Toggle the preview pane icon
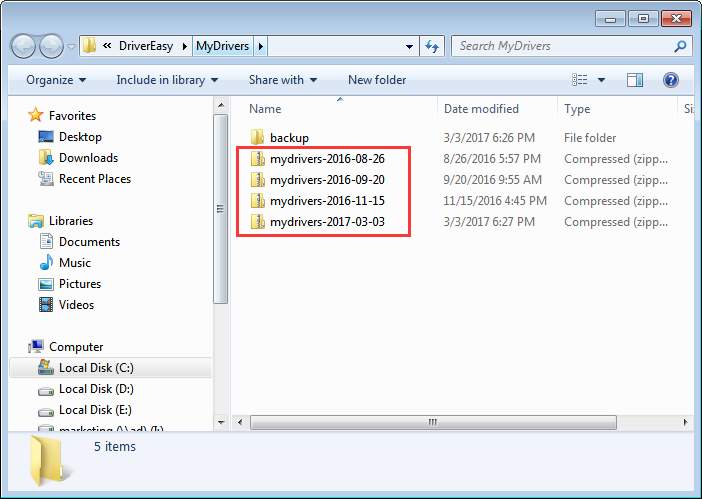The image size is (702, 499). 635,80
